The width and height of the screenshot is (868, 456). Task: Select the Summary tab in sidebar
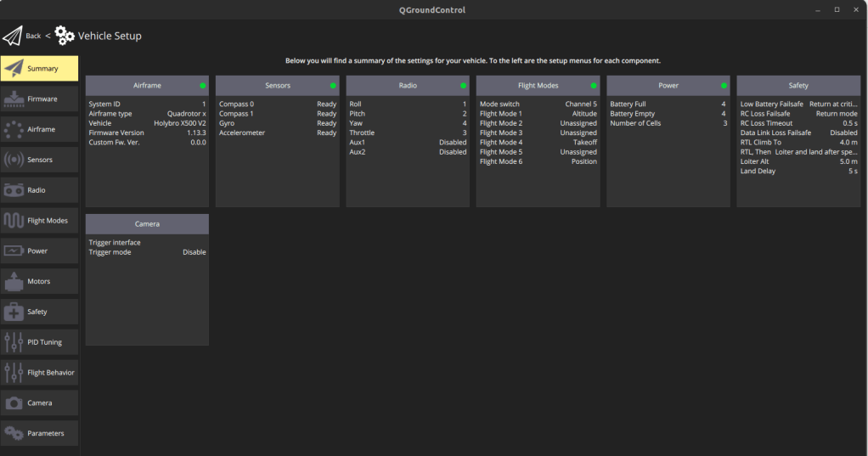click(39, 69)
